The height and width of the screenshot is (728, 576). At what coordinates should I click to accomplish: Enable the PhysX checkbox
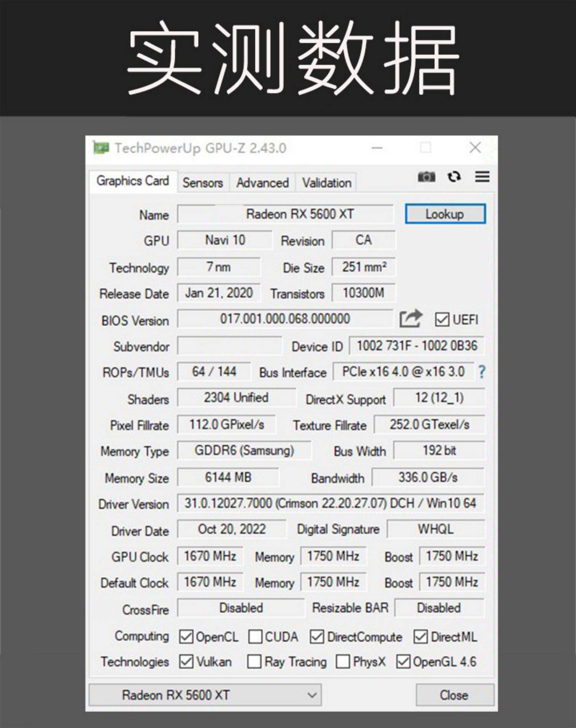pyautogui.click(x=343, y=662)
